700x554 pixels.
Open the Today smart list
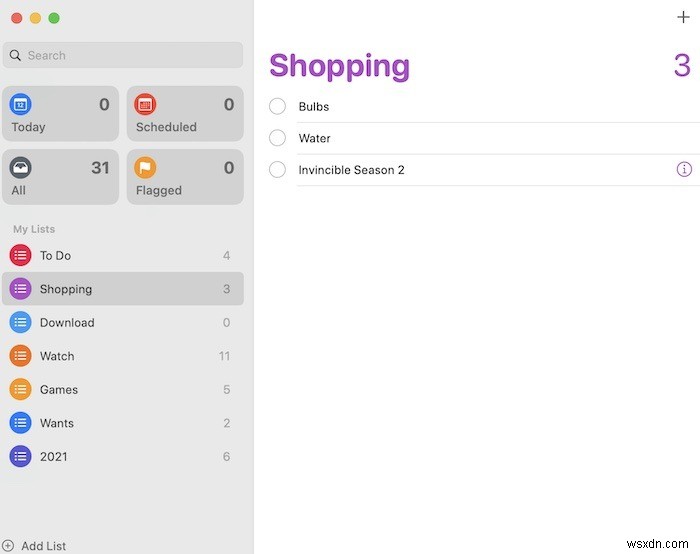[60, 114]
